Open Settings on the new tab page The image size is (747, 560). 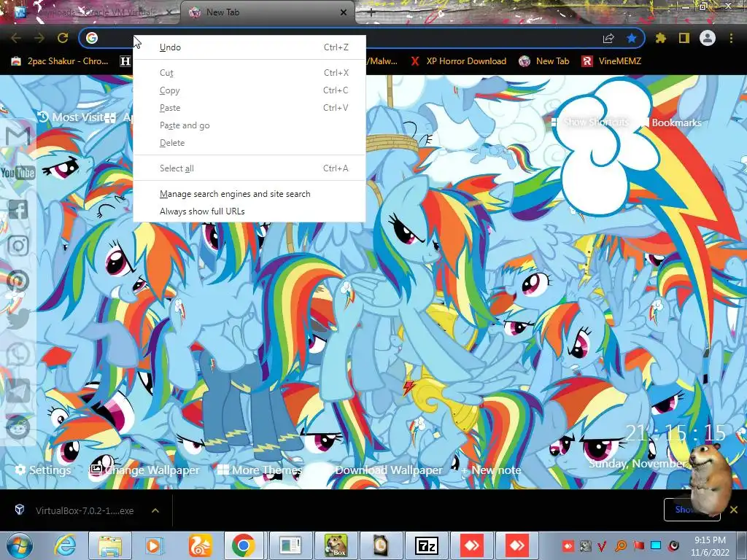click(43, 470)
